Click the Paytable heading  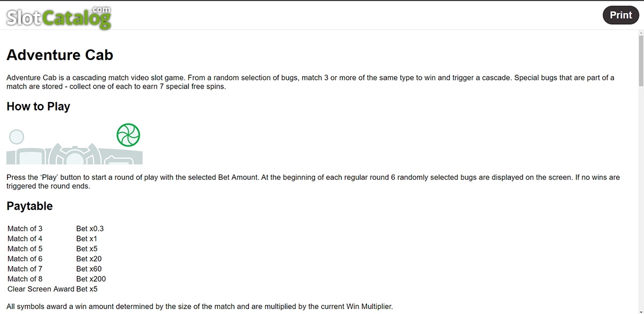[30, 206]
